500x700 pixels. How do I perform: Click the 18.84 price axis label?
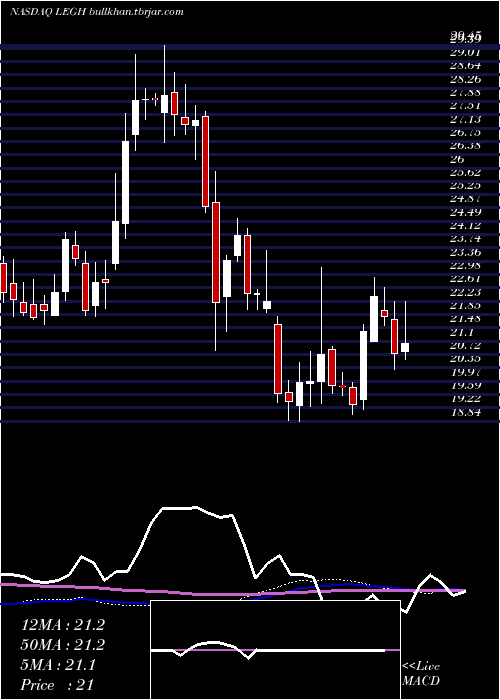point(466,412)
